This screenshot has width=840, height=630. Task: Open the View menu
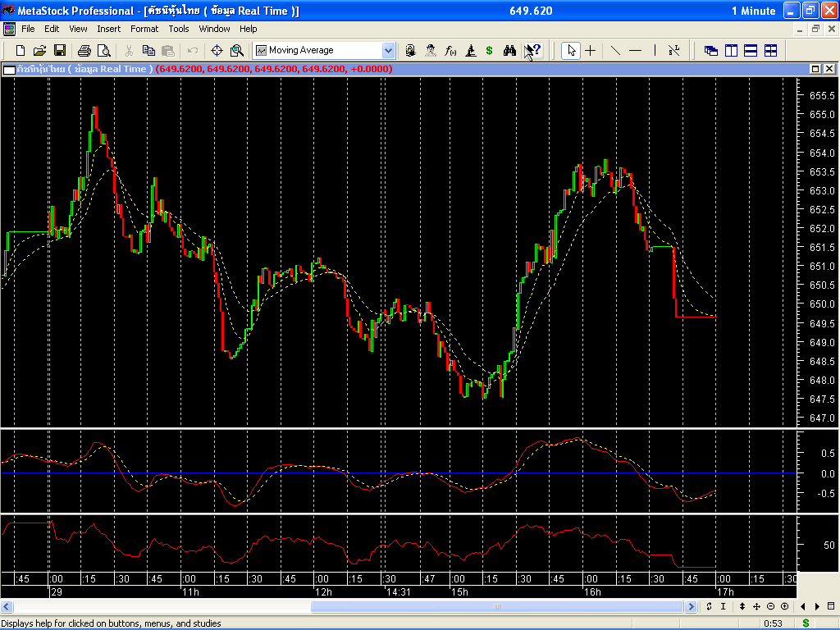pos(78,29)
